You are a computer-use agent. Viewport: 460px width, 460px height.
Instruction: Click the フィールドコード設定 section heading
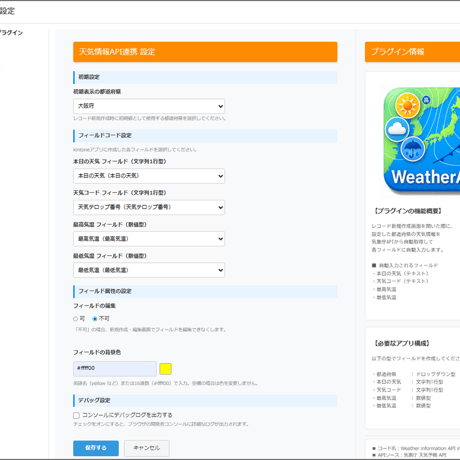(x=205, y=136)
